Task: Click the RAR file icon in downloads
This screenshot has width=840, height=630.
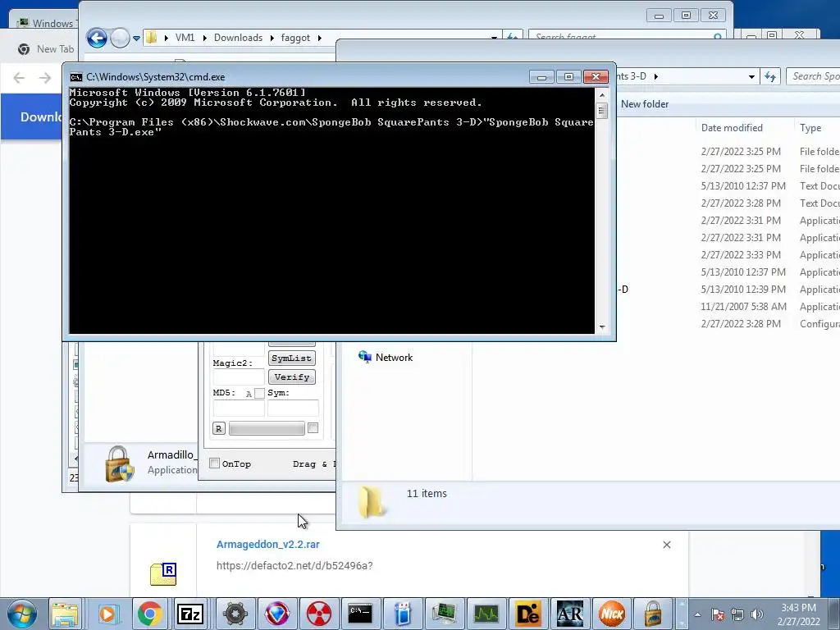Action: coord(163,573)
